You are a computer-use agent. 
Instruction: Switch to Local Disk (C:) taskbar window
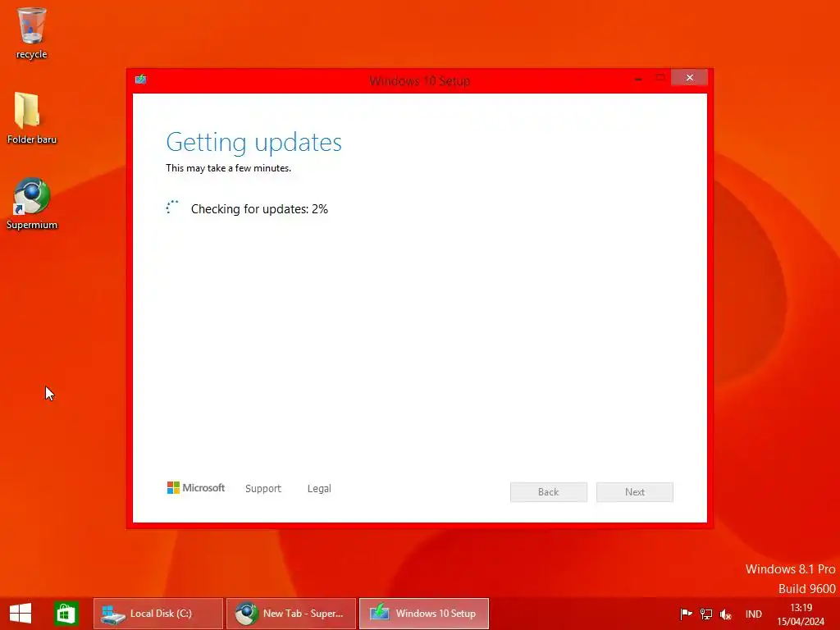click(158, 614)
